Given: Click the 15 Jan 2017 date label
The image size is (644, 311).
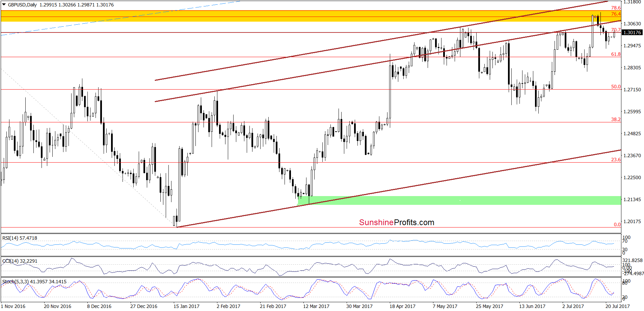Looking at the screenshot, I should [186, 306].
